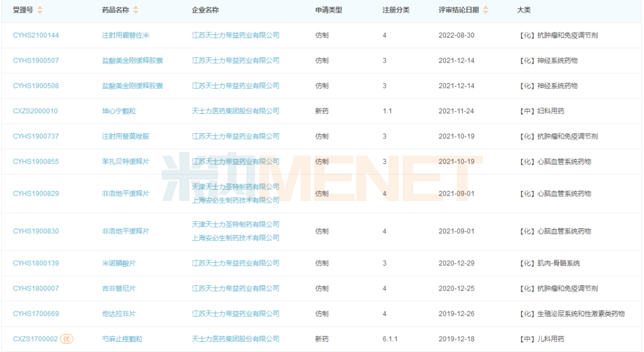
Task: Select category 【化】生殖泌尿系统和性激素类药物
Action: click(571, 314)
